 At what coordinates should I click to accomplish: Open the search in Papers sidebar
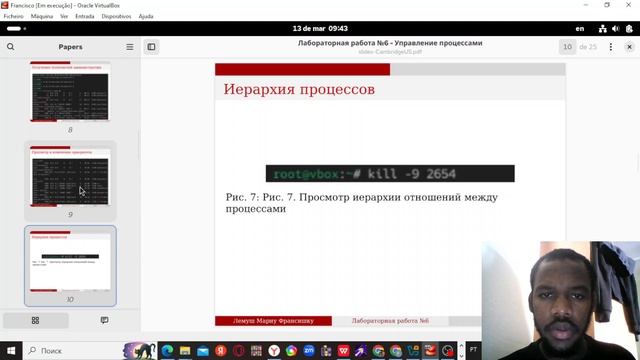[11, 47]
